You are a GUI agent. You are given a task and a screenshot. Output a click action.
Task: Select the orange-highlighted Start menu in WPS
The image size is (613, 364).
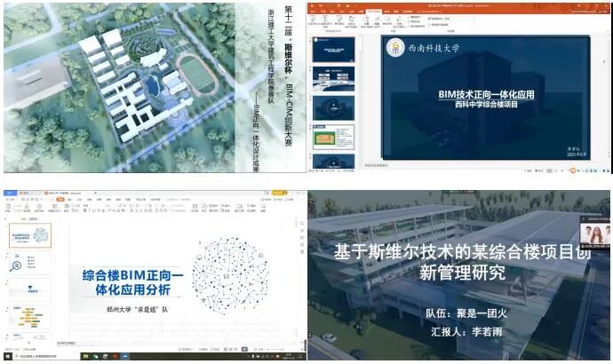pos(60,200)
